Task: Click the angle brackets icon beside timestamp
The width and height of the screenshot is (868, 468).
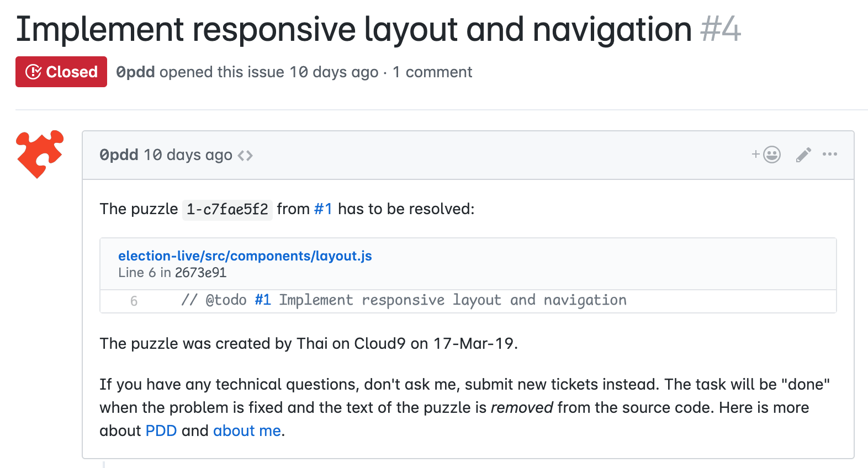Action: 245,156
